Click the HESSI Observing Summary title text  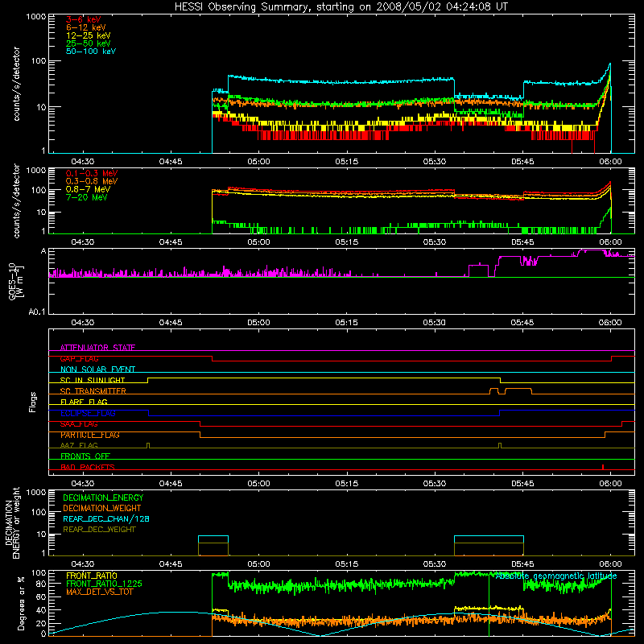tap(341, 7)
